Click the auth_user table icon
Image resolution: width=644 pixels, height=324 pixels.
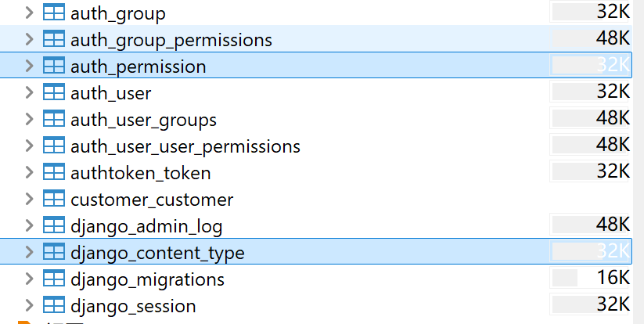tap(53, 92)
